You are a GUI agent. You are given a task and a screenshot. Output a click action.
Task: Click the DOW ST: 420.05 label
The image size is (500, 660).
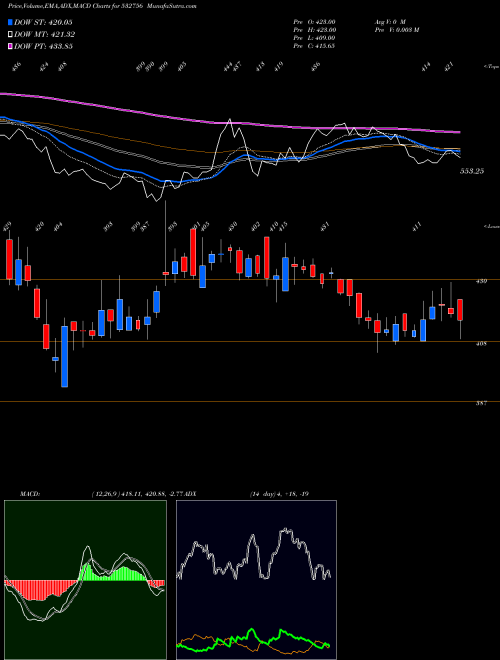click(43, 22)
